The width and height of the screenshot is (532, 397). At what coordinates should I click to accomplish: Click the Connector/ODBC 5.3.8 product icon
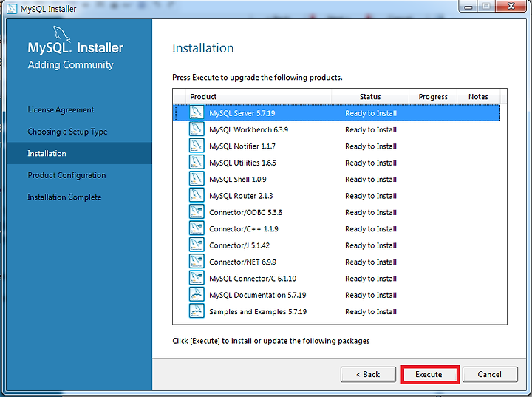point(197,212)
